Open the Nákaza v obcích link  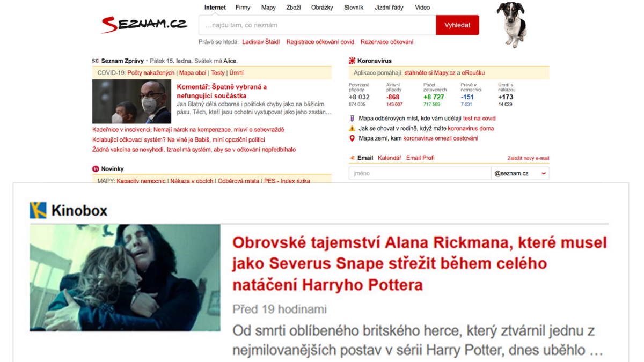pos(192,181)
